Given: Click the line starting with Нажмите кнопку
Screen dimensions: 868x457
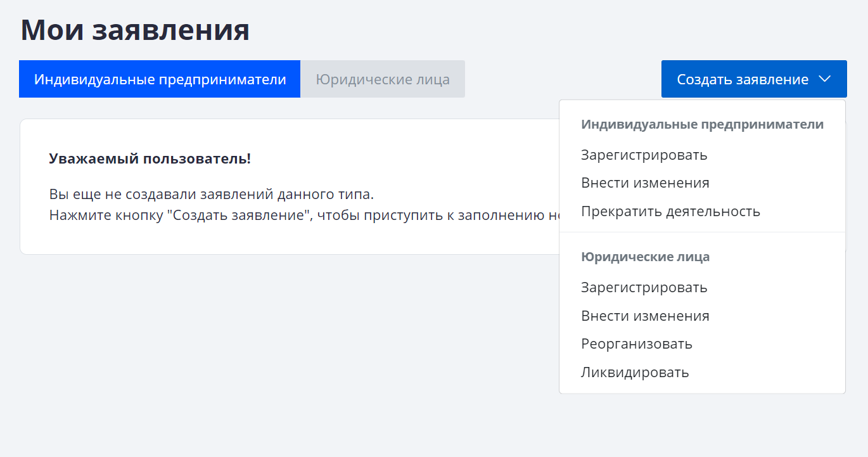Looking at the screenshot, I should (304, 215).
